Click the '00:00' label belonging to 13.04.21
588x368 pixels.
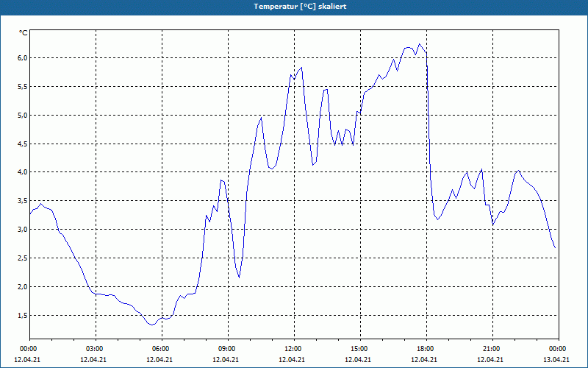pyautogui.click(x=556, y=349)
